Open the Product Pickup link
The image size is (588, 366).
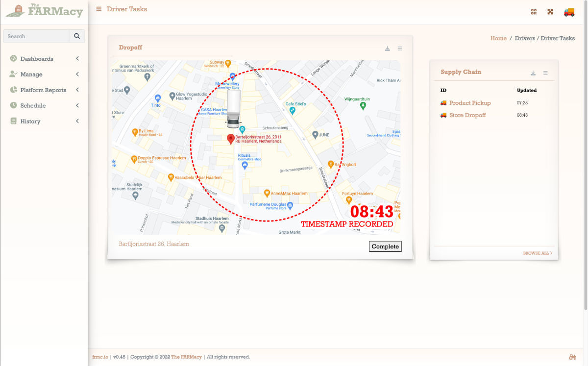[x=470, y=103]
